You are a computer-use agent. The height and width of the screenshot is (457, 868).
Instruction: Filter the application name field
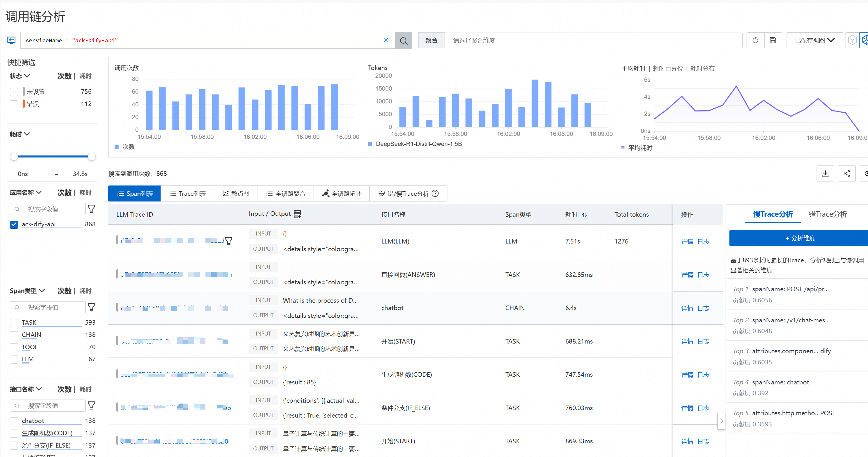tap(91, 209)
